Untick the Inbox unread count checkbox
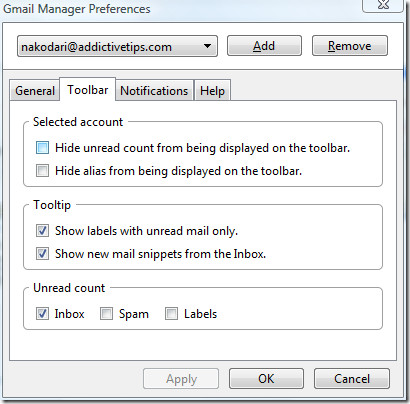Screen dimensions: 410x404 click(42, 314)
